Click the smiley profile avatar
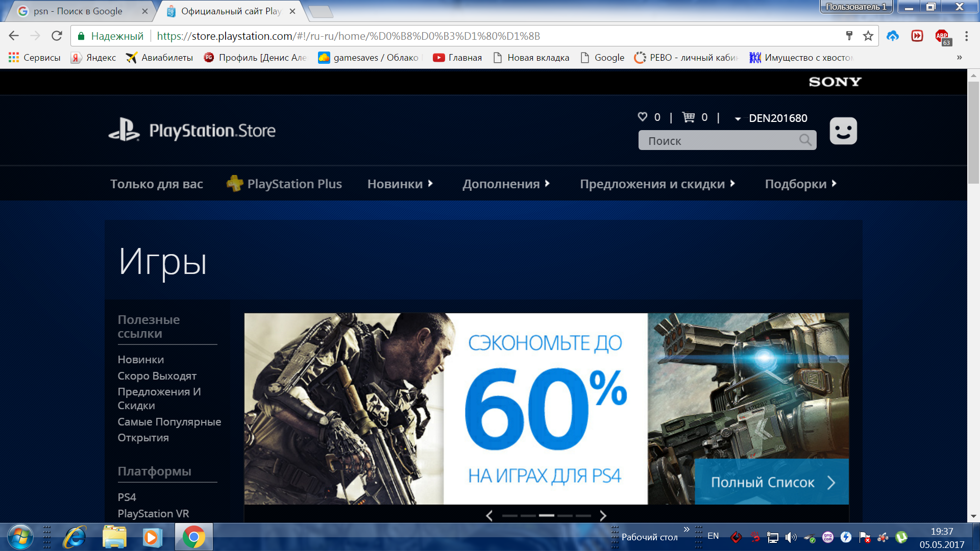980x551 pixels. click(x=843, y=131)
